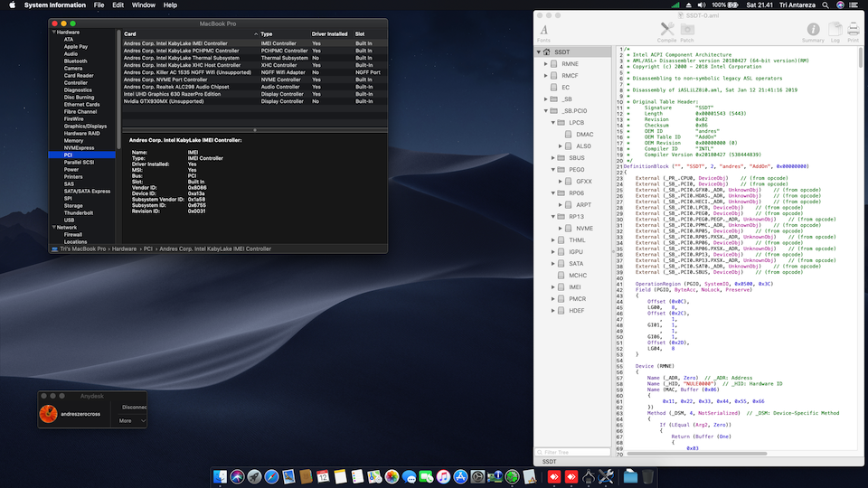Open Launchpad rocket icon in dock
Image resolution: width=868 pixels, height=488 pixels.
254,476
